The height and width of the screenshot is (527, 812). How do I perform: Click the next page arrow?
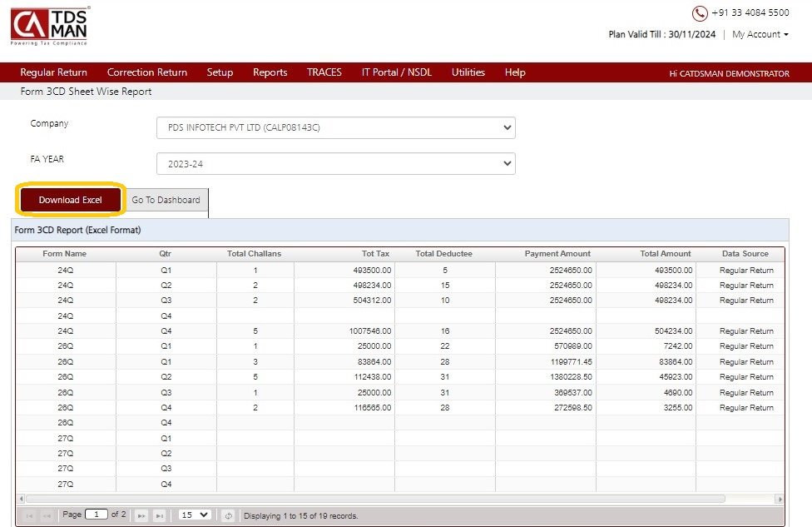(141, 515)
